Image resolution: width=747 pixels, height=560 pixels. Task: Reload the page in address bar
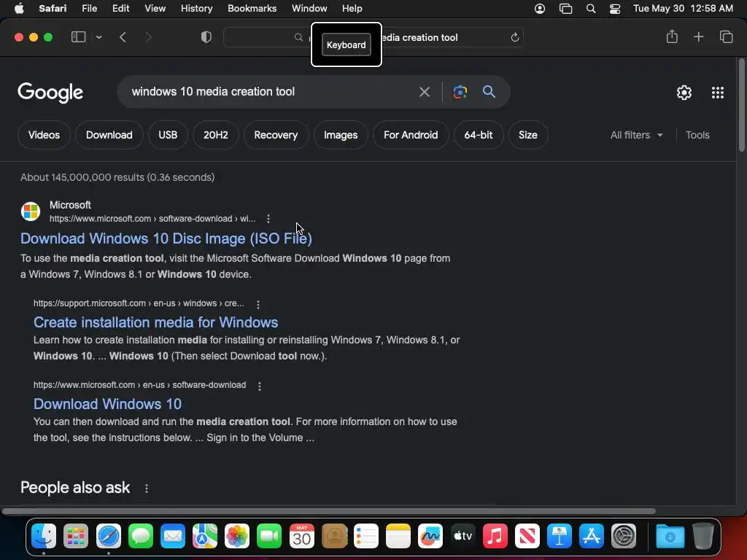[514, 38]
